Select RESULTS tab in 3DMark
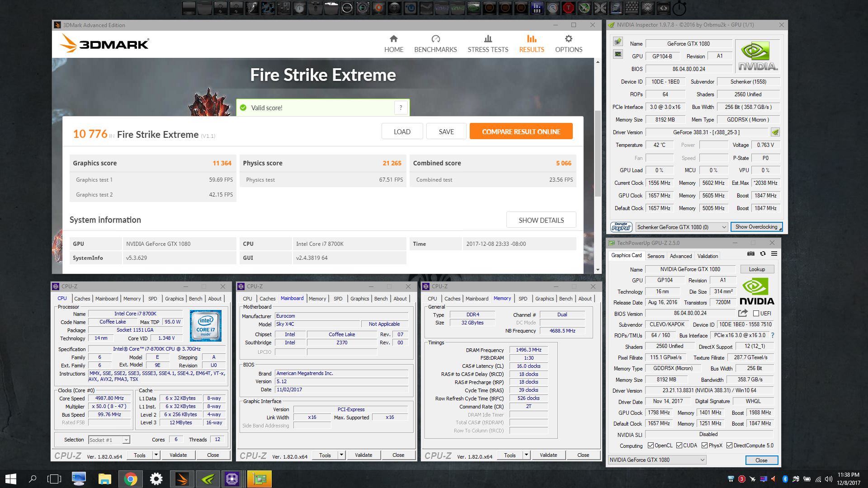868x488 pixels. 532,44
